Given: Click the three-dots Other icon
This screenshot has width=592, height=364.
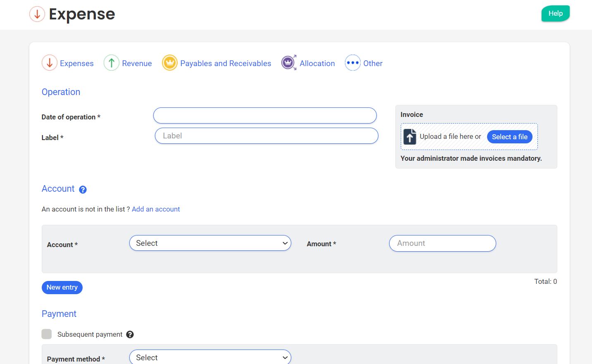Looking at the screenshot, I should (x=352, y=63).
